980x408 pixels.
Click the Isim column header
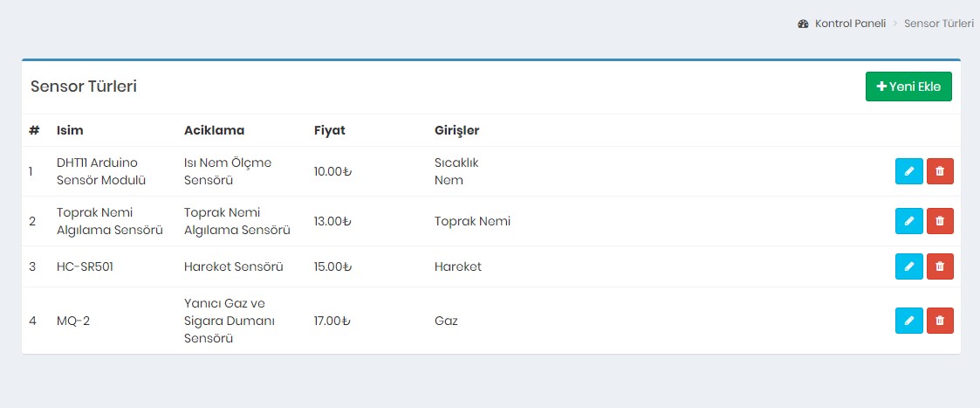coord(70,130)
